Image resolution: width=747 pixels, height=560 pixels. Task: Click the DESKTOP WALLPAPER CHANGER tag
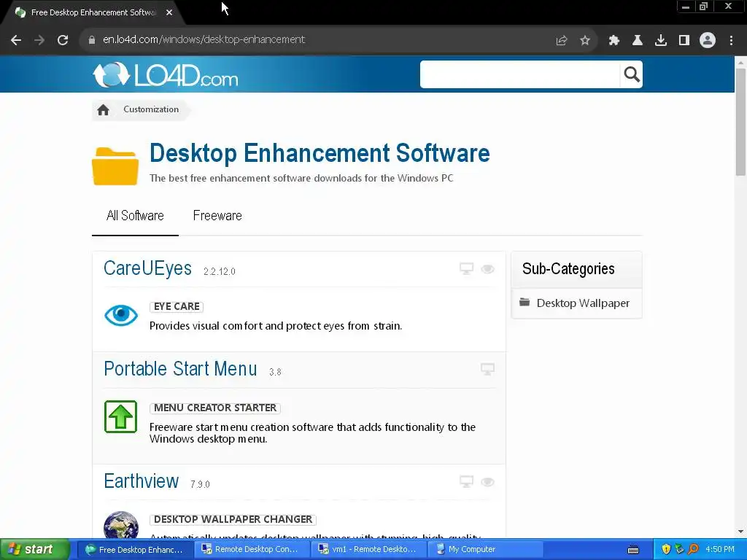[x=233, y=519]
